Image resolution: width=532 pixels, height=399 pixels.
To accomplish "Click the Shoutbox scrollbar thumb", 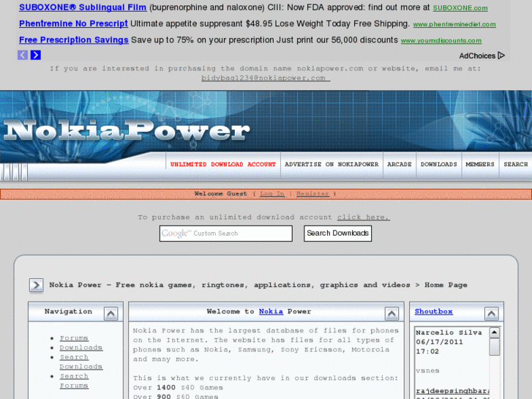I will click(x=495, y=347).
